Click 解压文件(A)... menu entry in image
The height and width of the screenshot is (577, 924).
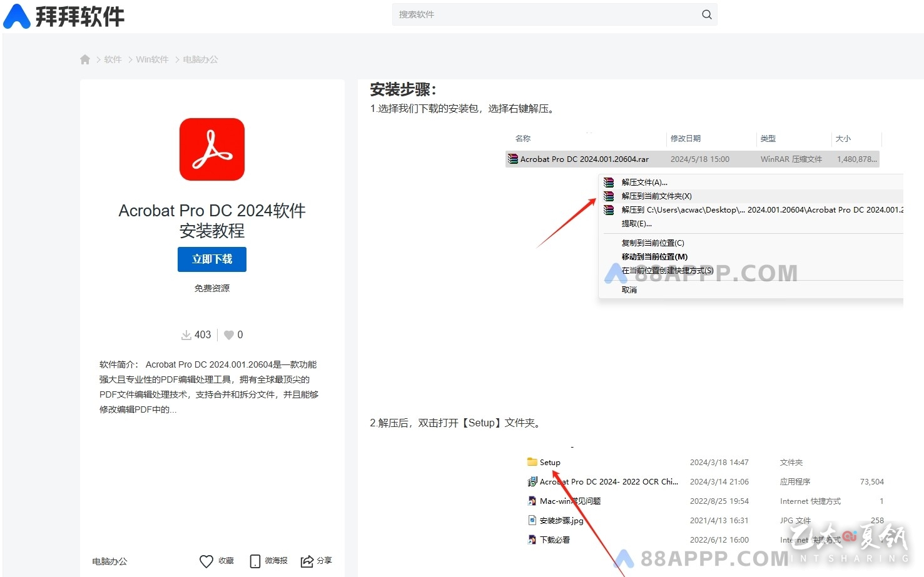pyautogui.click(x=644, y=183)
